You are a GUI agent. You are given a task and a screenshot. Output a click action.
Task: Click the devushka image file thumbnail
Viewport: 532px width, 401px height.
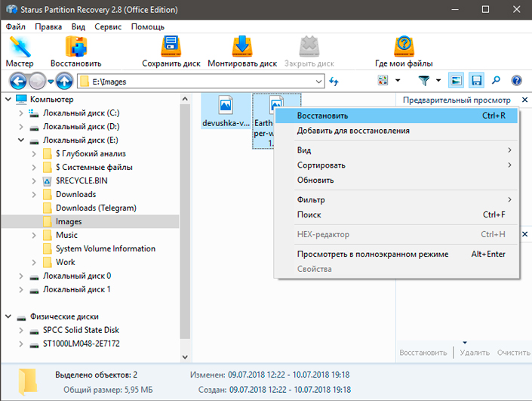226,106
